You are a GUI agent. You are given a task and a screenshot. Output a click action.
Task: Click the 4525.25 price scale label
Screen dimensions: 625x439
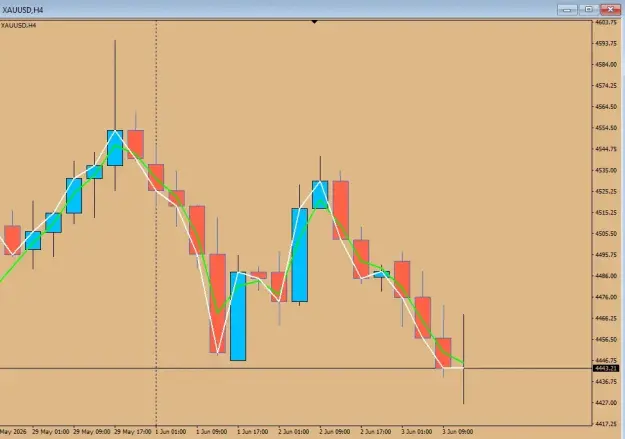tap(606, 191)
